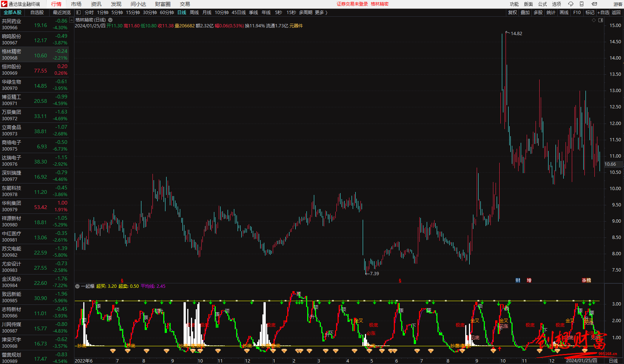The width and height of the screenshot is (624, 364).
Task: Switch chart period to 季线
Action: pyautogui.click(x=254, y=13)
